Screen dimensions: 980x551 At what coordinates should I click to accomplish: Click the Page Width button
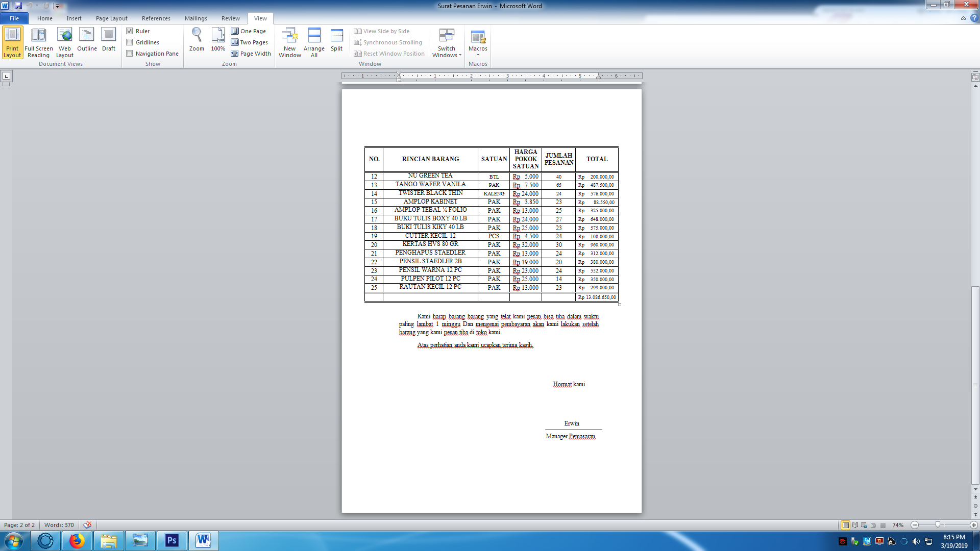(x=251, y=54)
